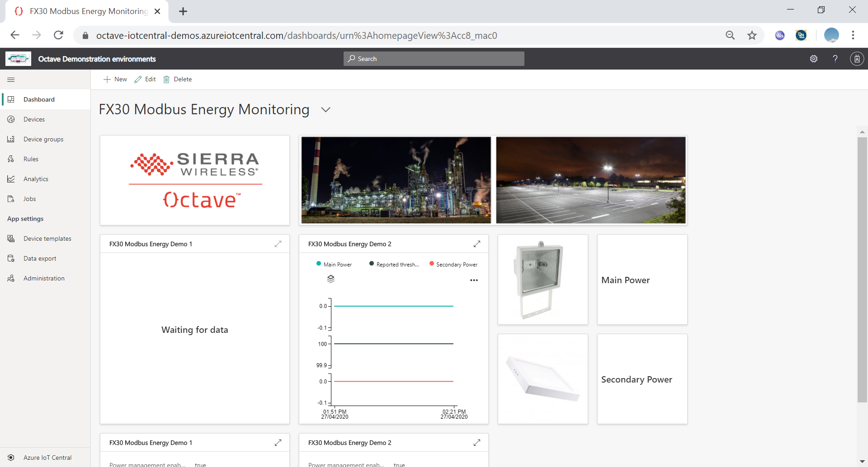Open the account badge icon in header
The height and width of the screenshot is (467, 868).
pos(857,59)
